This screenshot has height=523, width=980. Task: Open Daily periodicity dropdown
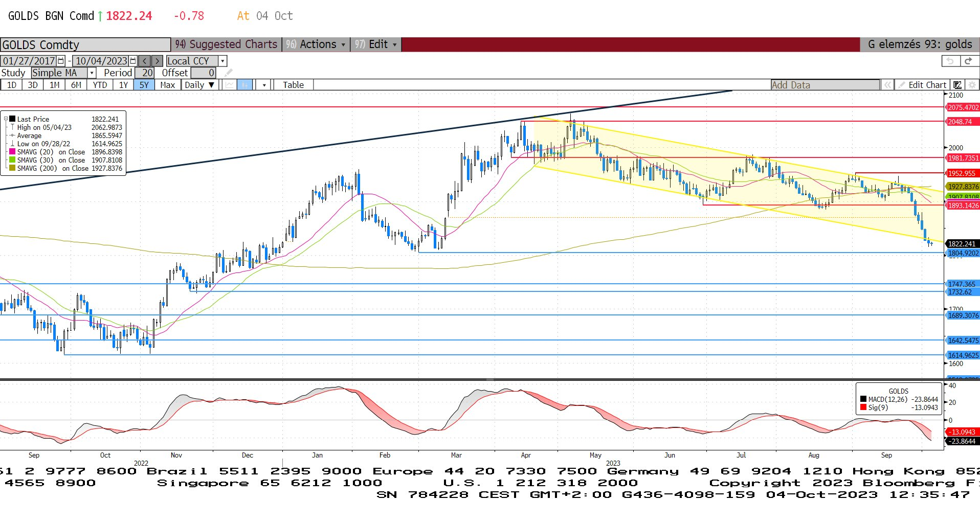pyautogui.click(x=200, y=85)
